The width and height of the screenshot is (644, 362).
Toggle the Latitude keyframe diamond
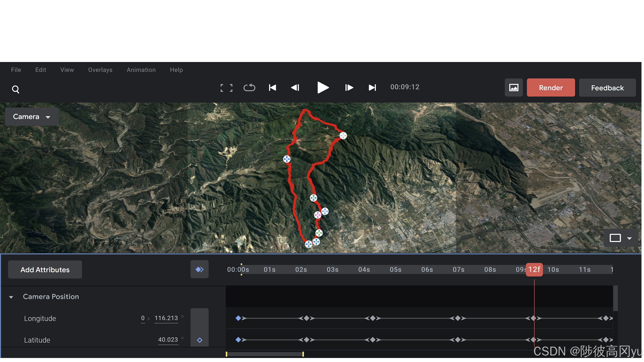[x=200, y=340]
